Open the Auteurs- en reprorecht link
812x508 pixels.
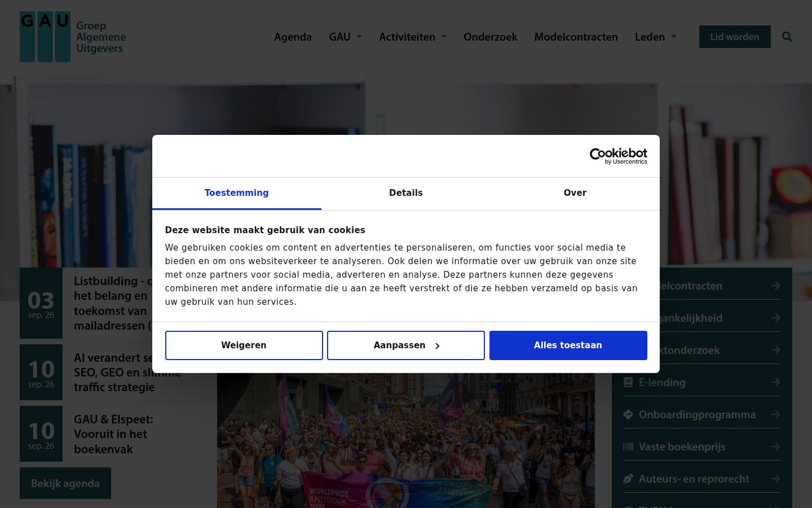[694, 479]
